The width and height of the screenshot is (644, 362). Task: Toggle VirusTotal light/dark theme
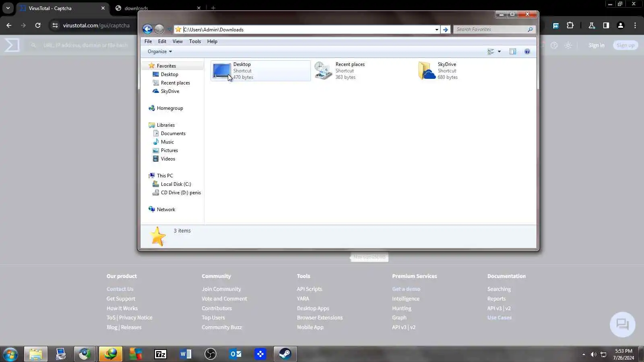(x=568, y=45)
